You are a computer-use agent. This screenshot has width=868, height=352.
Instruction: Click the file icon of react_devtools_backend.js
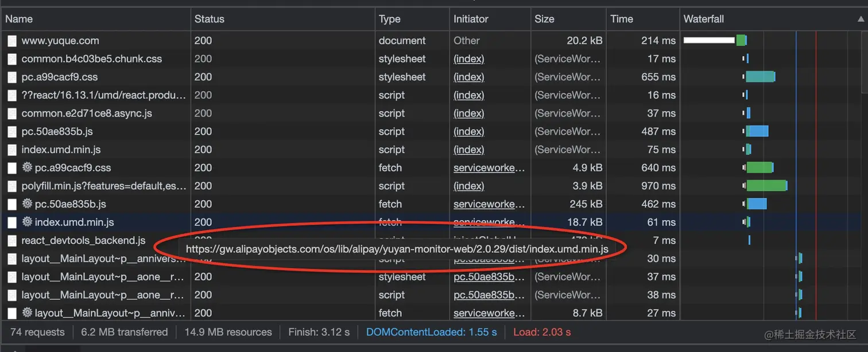[12, 241]
